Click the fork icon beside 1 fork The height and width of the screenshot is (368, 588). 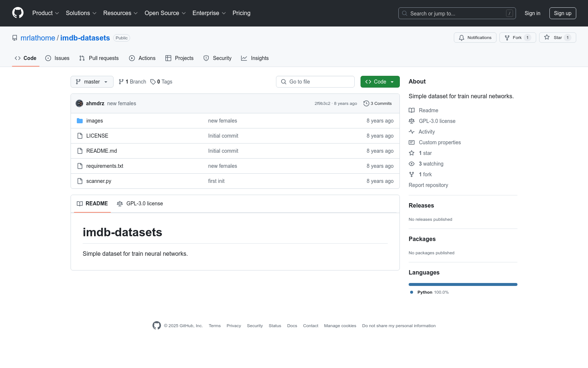coord(412,174)
